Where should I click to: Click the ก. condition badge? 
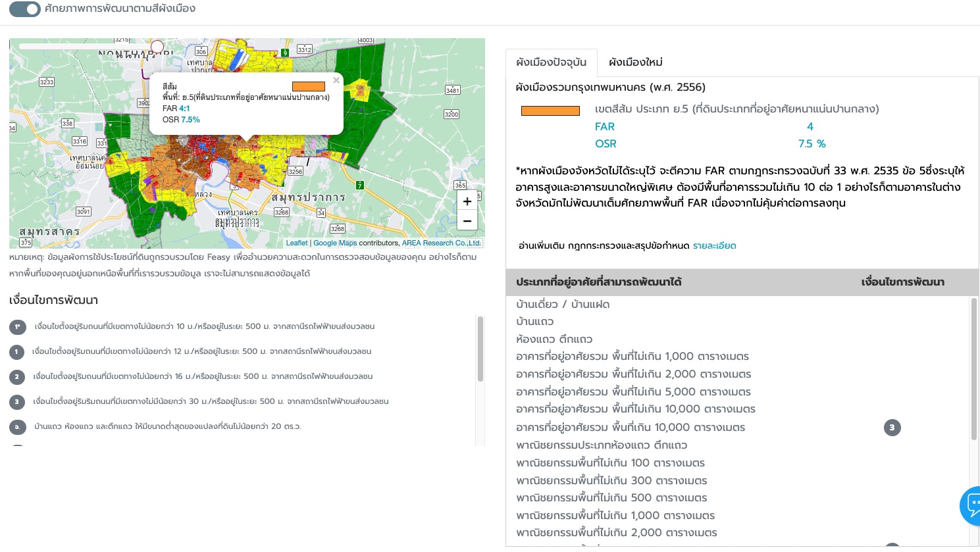tap(17, 427)
